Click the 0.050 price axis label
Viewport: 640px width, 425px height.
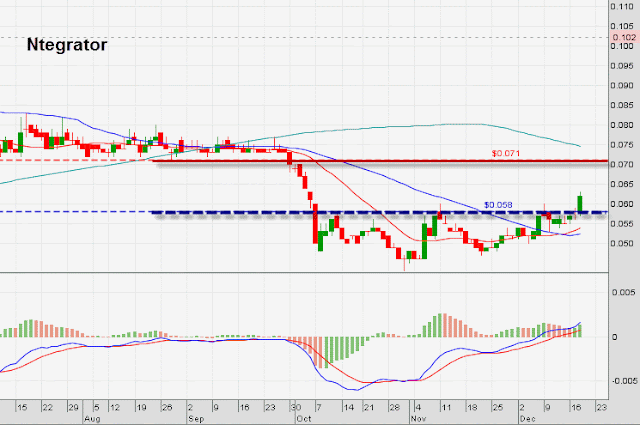tap(622, 244)
